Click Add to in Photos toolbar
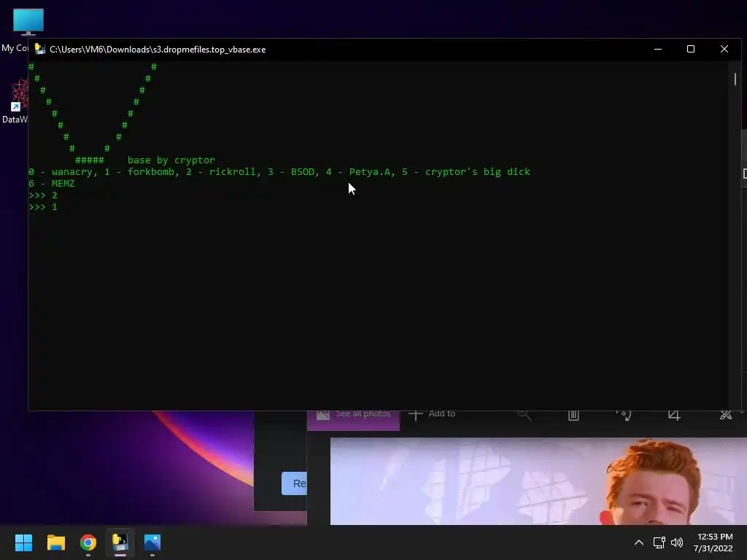The width and height of the screenshot is (747, 560). (x=432, y=414)
